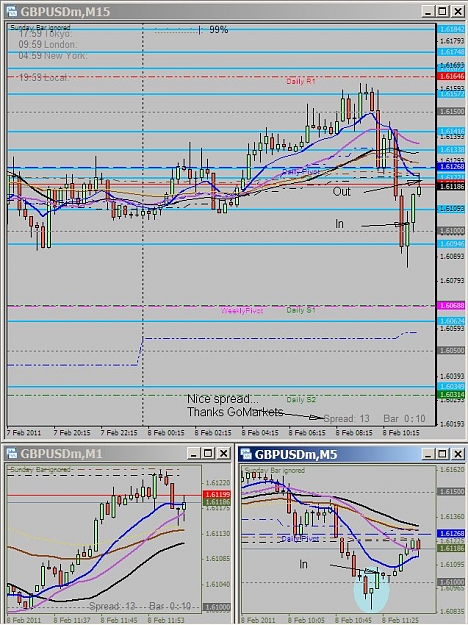
Task: Click the cyan 1.60946 price tag on M15
Action: 452,244
